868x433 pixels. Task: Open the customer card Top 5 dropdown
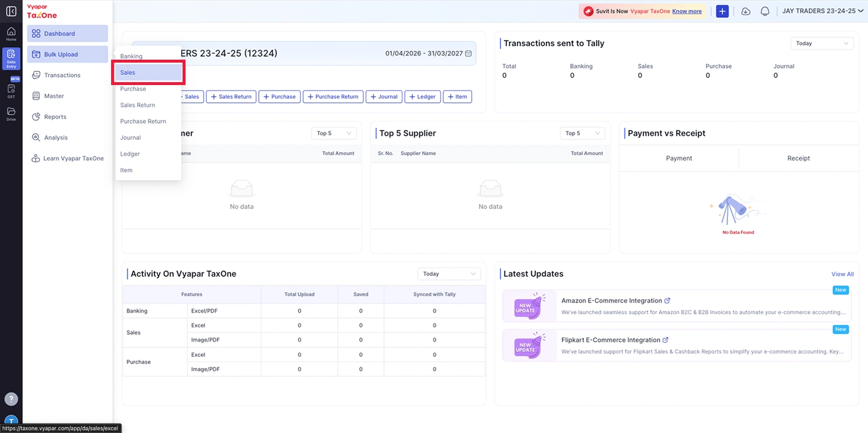click(334, 134)
